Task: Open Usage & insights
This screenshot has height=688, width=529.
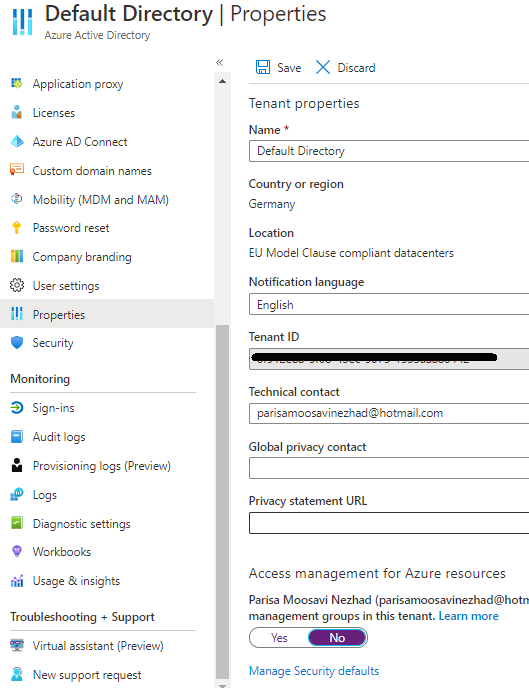Action: [76, 581]
